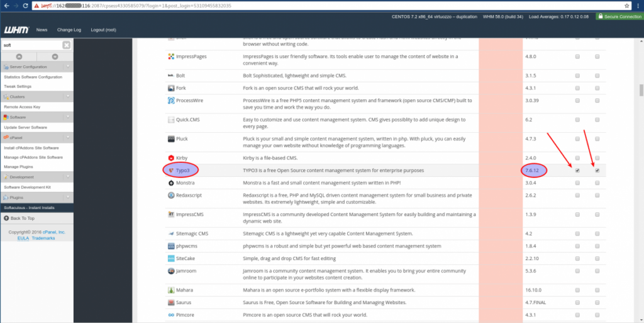
Task: Click the Pimcore infinity icon
Action: coord(171,315)
